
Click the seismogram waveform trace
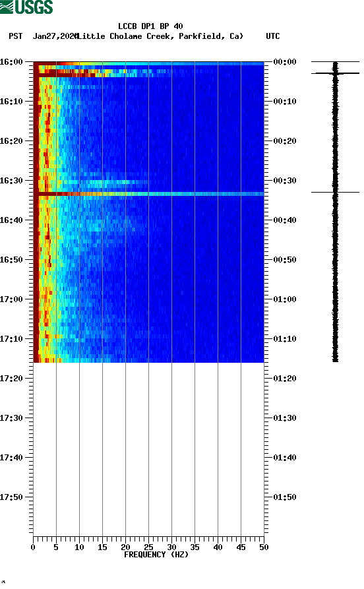click(x=335, y=212)
